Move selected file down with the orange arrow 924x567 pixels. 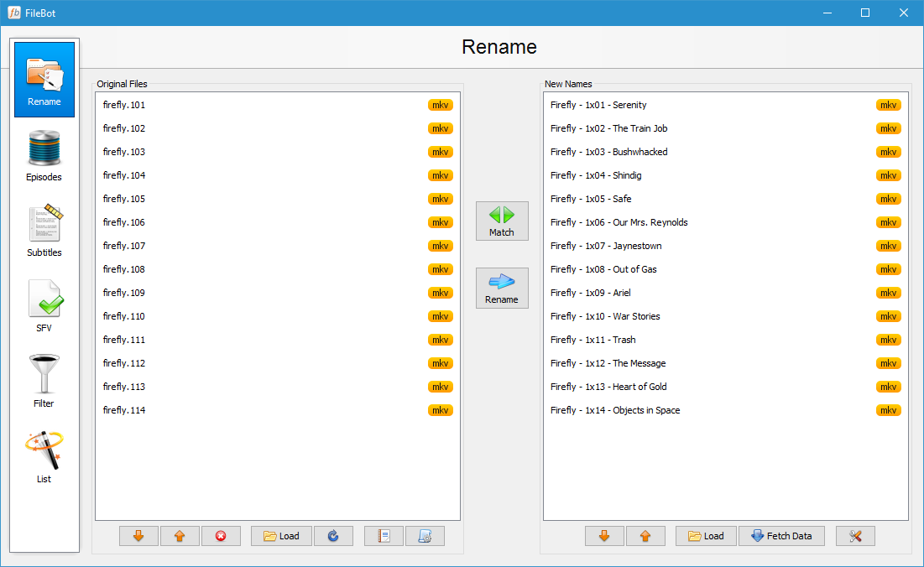click(x=138, y=535)
